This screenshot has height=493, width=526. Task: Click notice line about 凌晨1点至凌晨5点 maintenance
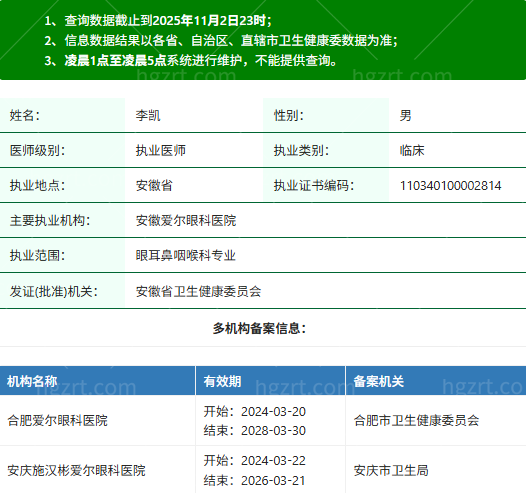click(191, 60)
